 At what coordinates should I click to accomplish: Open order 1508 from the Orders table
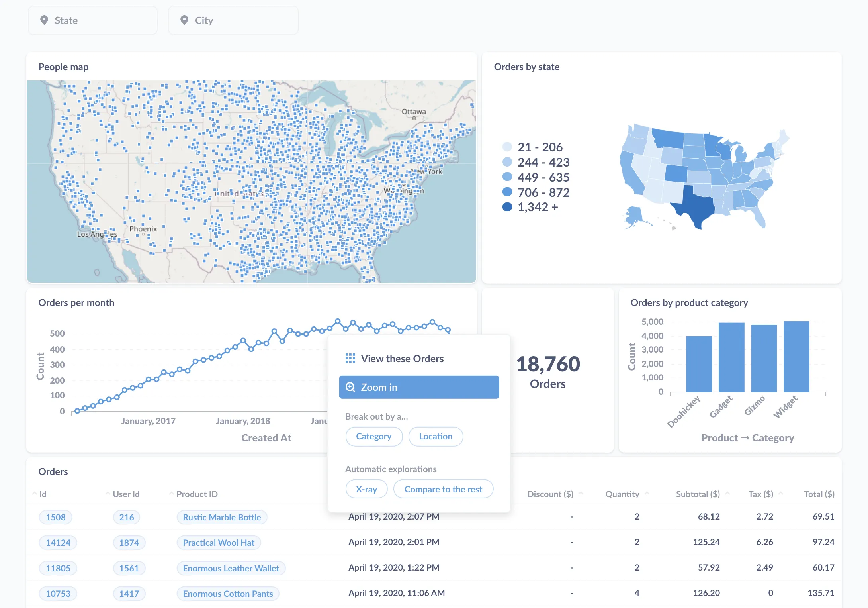55,517
